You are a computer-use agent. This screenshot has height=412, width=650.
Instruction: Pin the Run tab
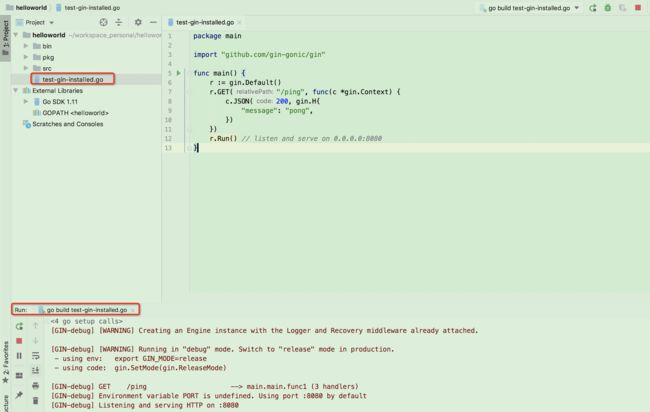coord(19,395)
